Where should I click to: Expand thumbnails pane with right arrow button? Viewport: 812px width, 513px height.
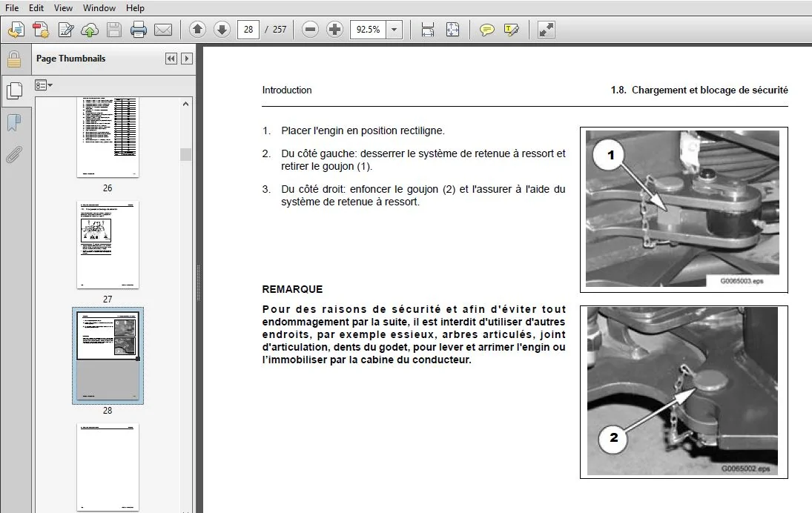pyautogui.click(x=187, y=59)
